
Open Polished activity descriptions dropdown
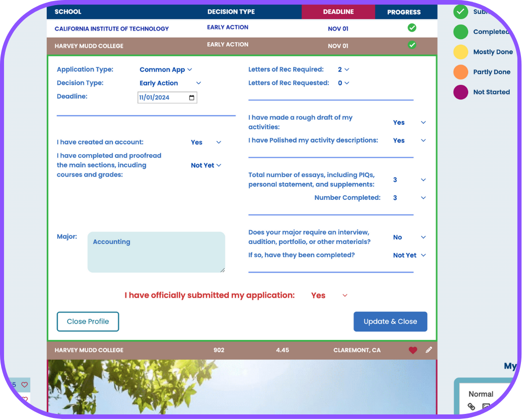(409, 141)
